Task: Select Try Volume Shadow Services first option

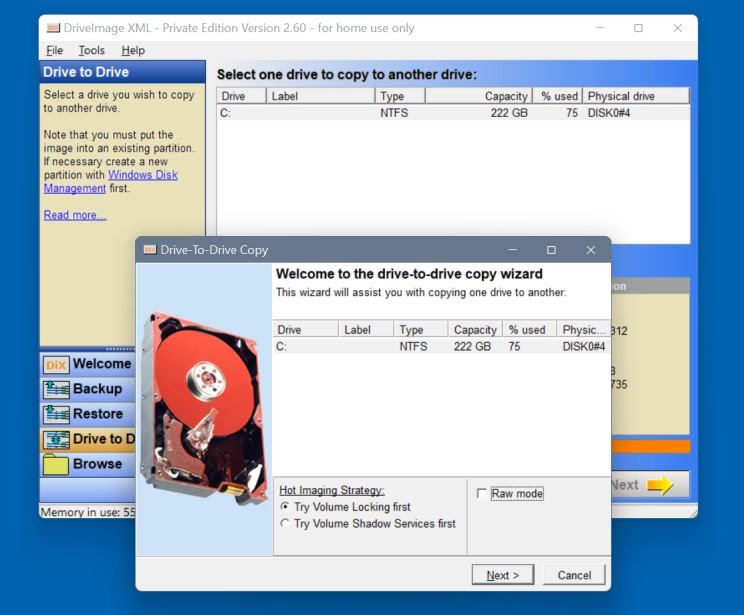Action: (x=285, y=523)
